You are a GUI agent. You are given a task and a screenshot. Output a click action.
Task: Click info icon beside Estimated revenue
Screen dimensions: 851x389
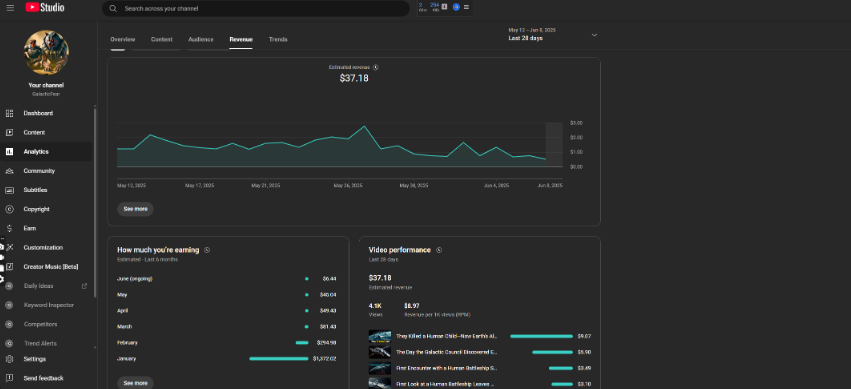pyautogui.click(x=376, y=67)
